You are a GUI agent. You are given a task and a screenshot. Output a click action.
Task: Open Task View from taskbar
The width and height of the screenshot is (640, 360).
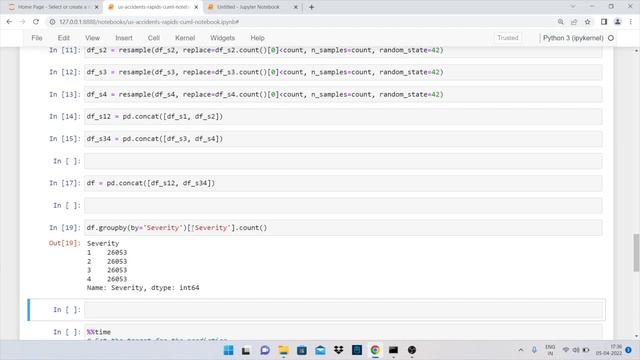[x=246, y=350]
